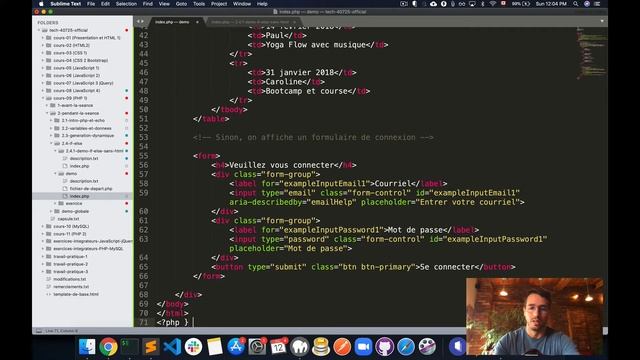The image size is (640, 360).
Task: Expand the cours-10 (MySQL) folder
Action: pos(43,227)
